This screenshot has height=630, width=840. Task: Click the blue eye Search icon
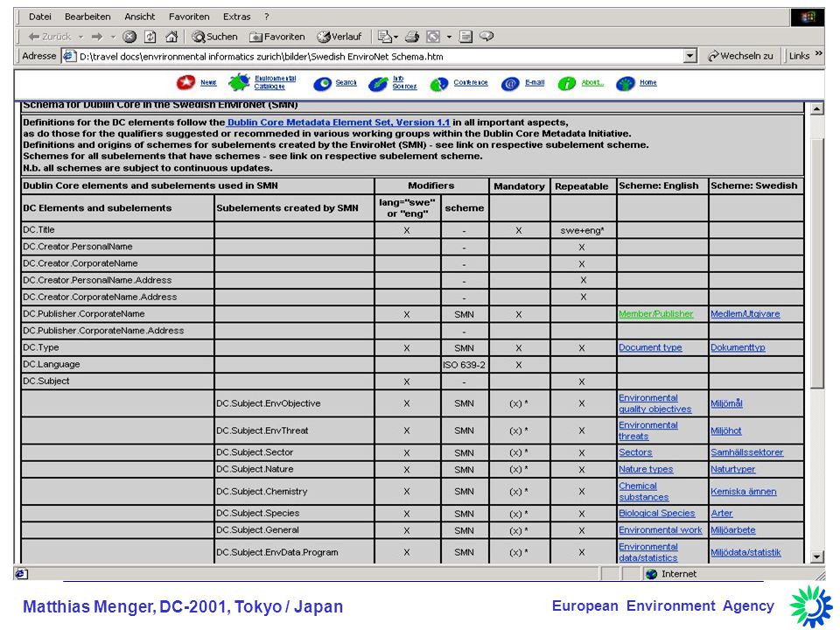(323, 84)
